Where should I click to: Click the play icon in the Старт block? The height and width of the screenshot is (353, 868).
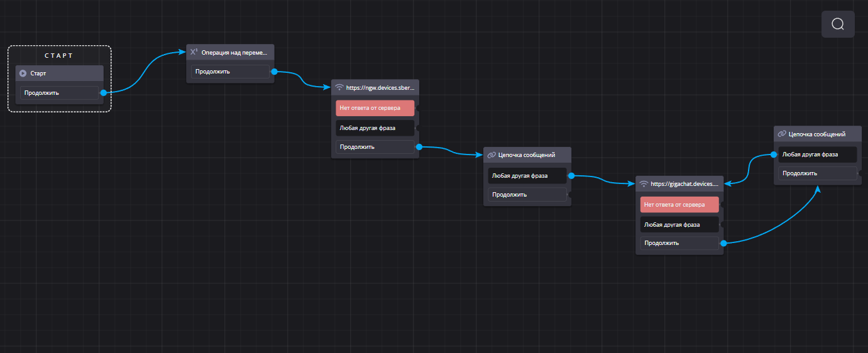pos(23,73)
